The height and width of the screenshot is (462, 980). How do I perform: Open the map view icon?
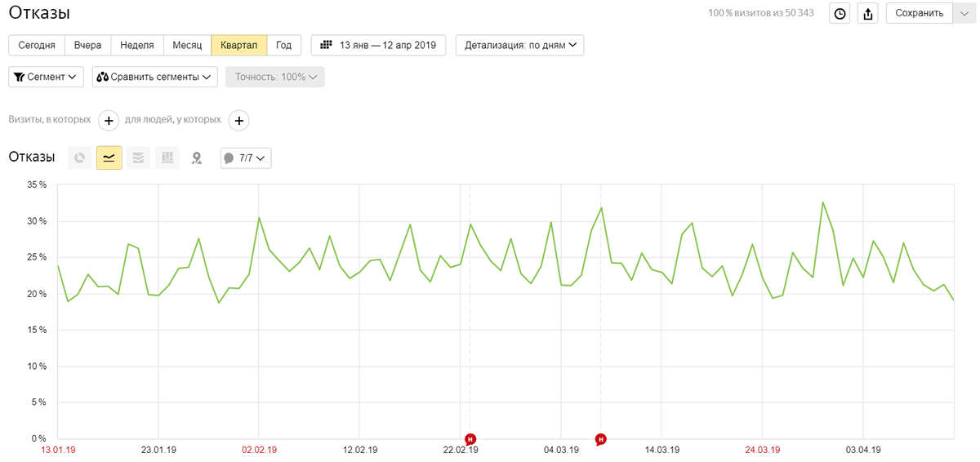point(196,158)
